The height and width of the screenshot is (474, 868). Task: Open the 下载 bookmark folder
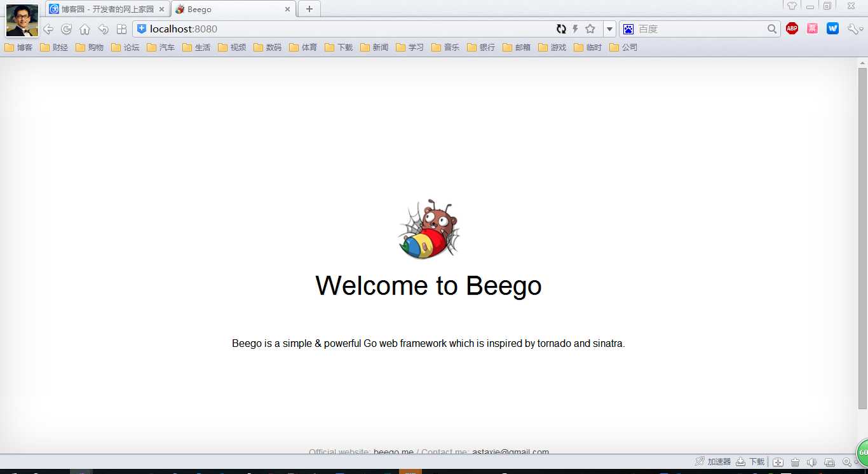(339, 48)
